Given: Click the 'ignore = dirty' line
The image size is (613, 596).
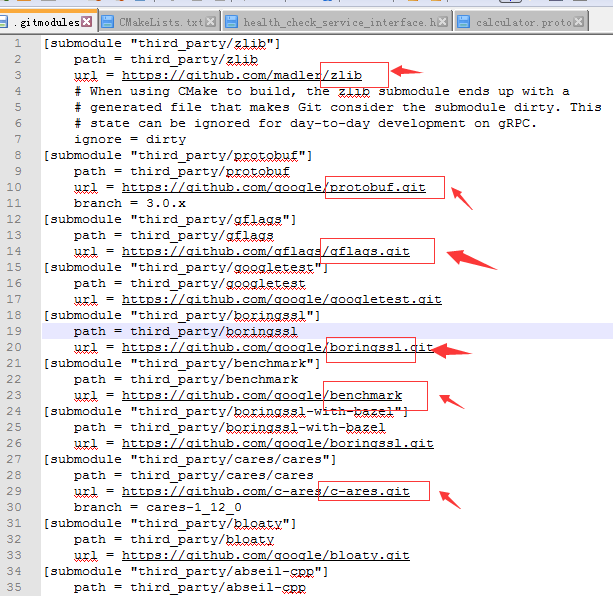Looking at the screenshot, I should point(130,139).
